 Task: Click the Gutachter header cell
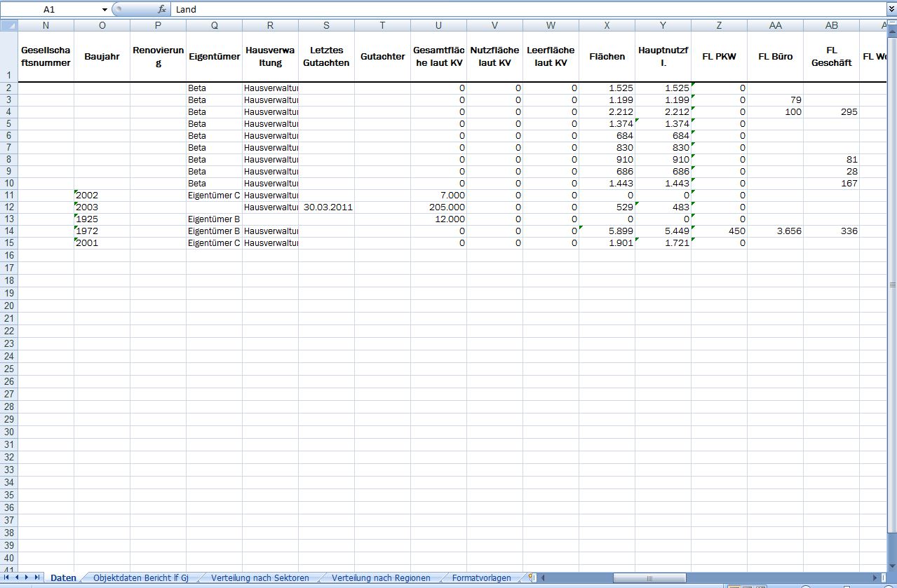pos(383,57)
